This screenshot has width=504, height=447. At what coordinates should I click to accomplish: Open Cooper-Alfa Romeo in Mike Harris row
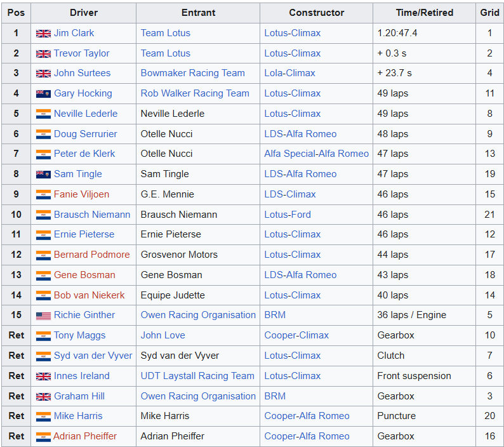click(x=307, y=416)
